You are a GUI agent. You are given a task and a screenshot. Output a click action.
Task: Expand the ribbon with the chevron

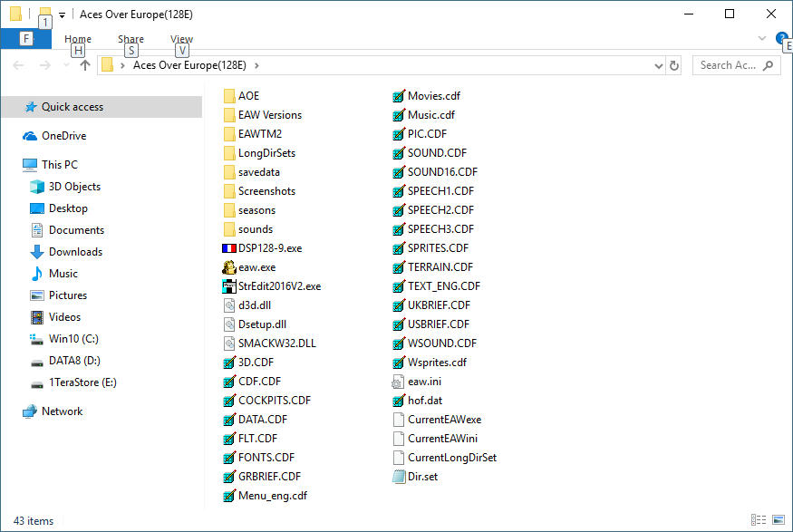pyautogui.click(x=762, y=38)
